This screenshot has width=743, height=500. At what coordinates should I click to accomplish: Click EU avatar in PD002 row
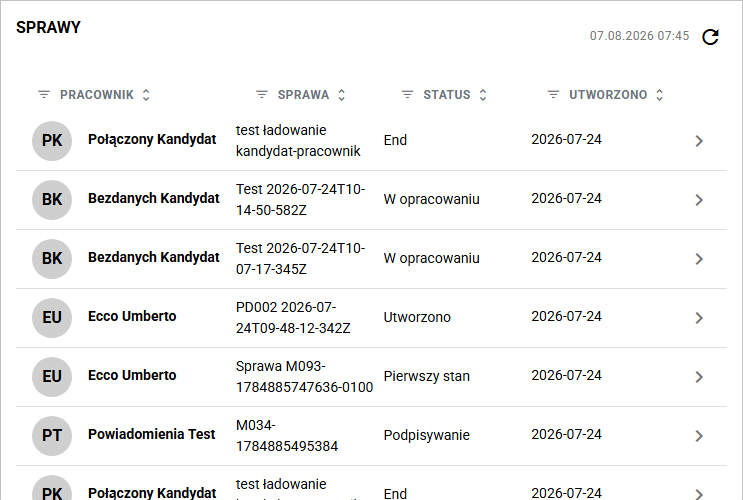(x=52, y=318)
